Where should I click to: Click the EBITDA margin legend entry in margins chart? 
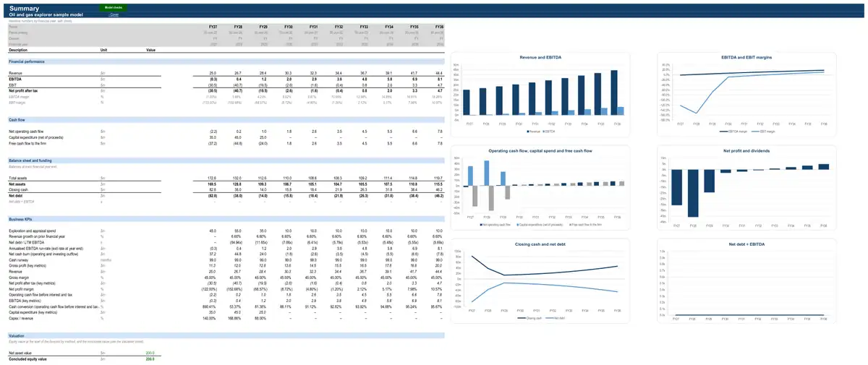pos(733,132)
